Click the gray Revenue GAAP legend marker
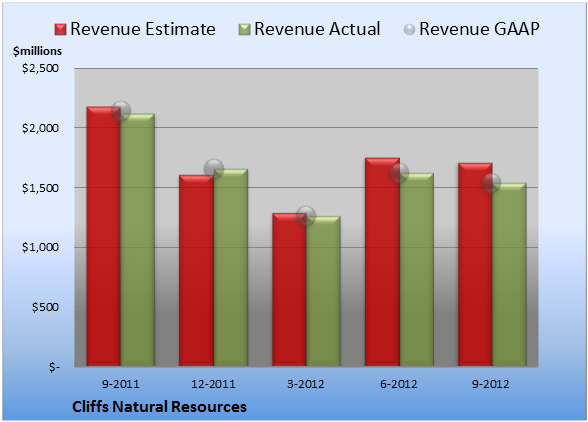588x422 pixels. click(x=409, y=30)
